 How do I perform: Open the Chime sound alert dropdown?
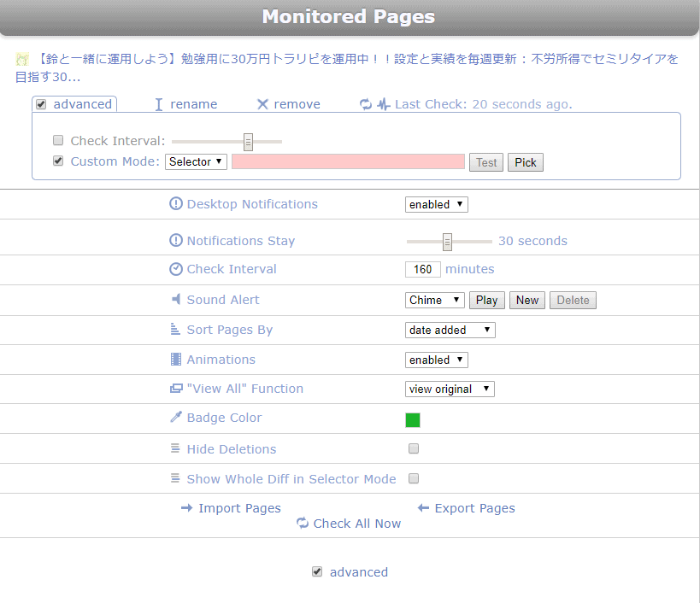[434, 300]
